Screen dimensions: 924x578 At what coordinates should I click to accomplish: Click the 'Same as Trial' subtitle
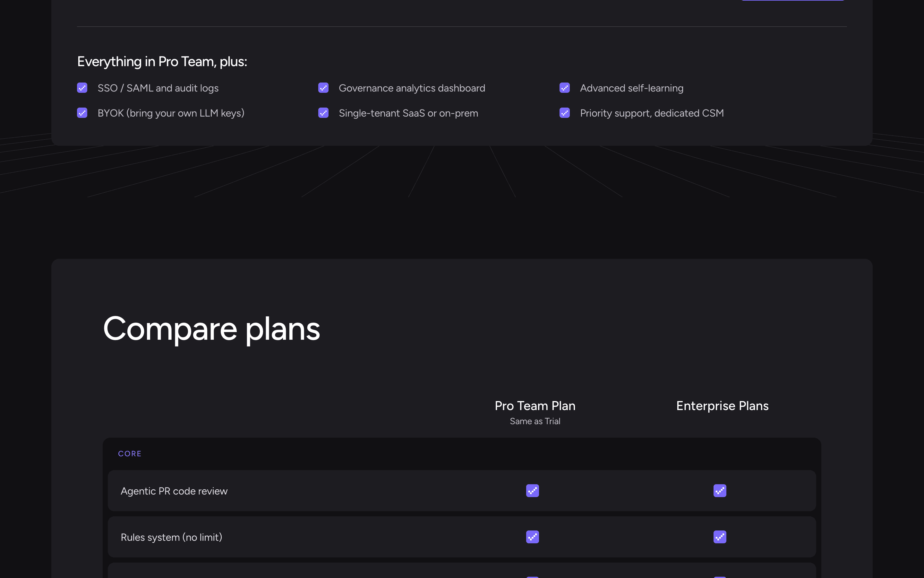[x=535, y=421]
